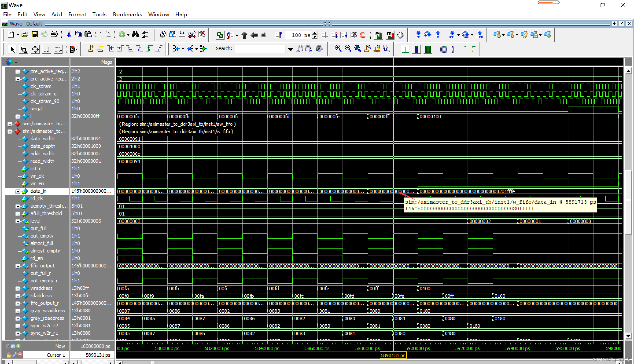Open the Format menu

pos(76,14)
